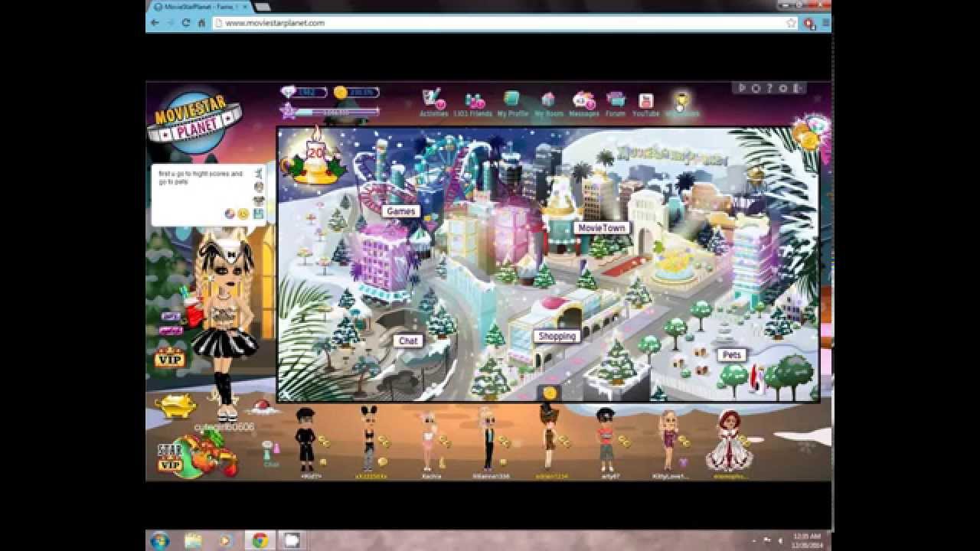The width and height of the screenshot is (980, 551).
Task: Click the running figure icon in status box
Action: [x=260, y=172]
